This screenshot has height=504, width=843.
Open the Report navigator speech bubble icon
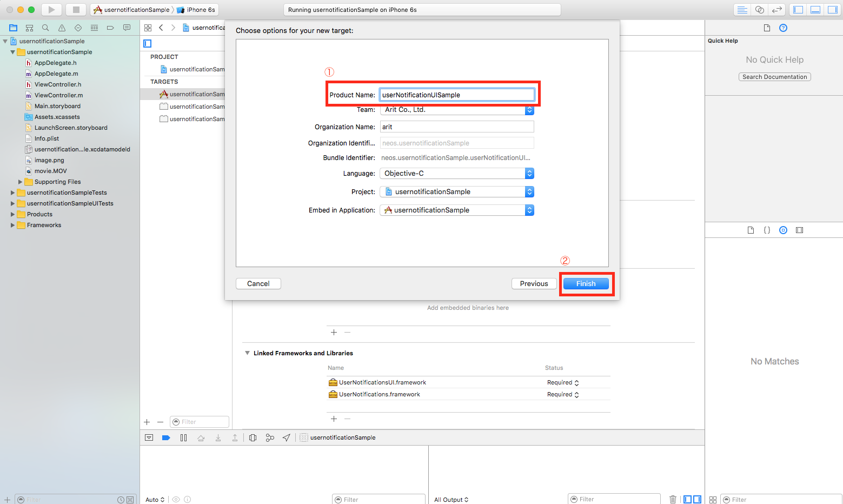tap(127, 28)
